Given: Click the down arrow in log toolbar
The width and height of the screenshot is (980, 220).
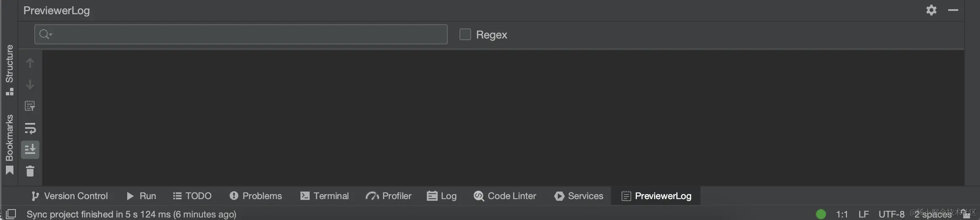Looking at the screenshot, I should point(30,84).
